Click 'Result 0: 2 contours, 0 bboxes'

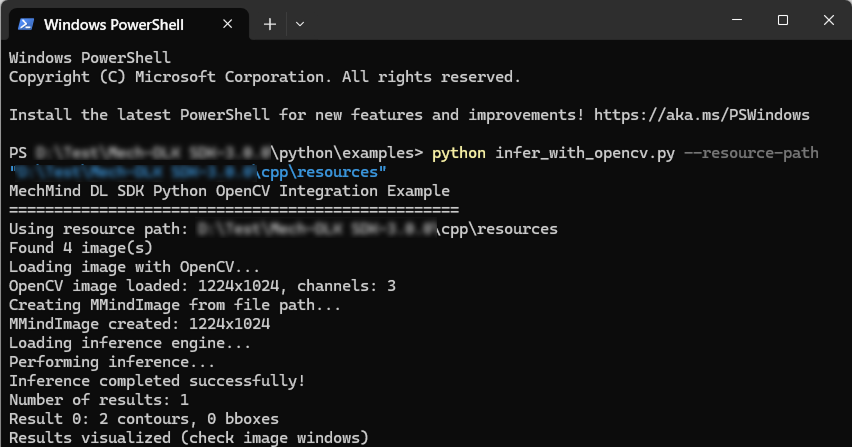click(x=144, y=419)
